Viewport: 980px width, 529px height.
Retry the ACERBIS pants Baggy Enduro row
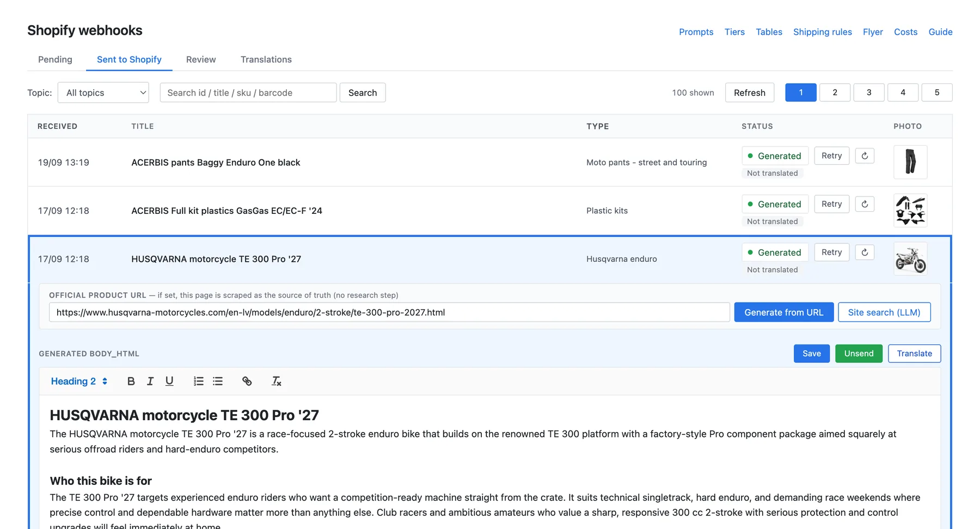point(831,156)
